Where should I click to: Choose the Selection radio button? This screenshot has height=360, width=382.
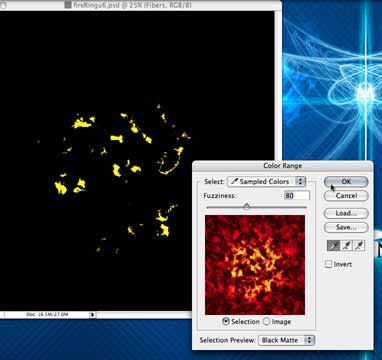click(x=226, y=321)
